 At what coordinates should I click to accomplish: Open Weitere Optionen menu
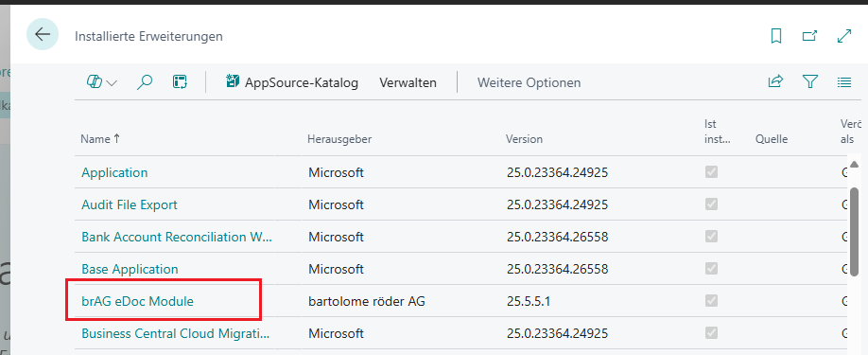[x=529, y=82]
